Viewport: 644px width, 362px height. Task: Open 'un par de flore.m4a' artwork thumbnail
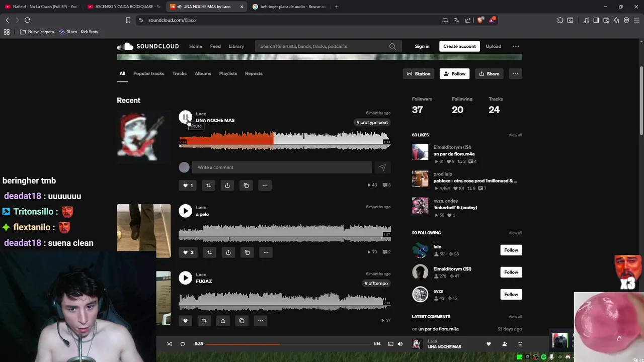420,152
